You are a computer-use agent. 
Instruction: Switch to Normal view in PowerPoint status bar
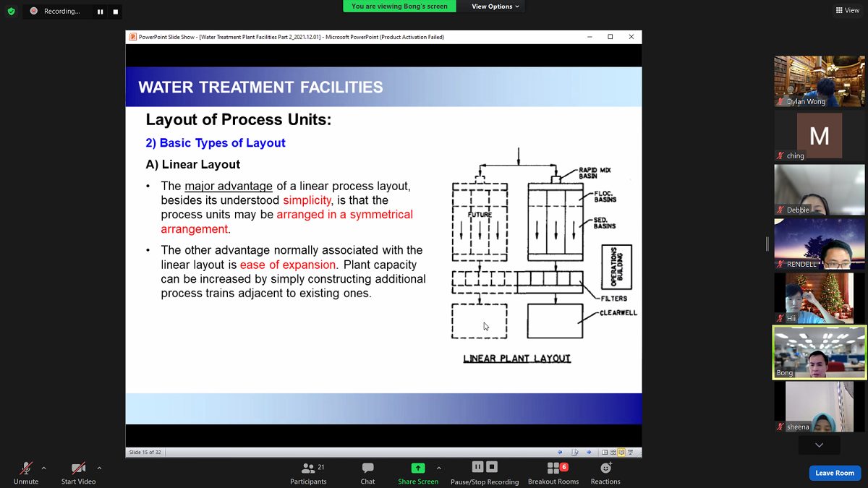[606, 453]
